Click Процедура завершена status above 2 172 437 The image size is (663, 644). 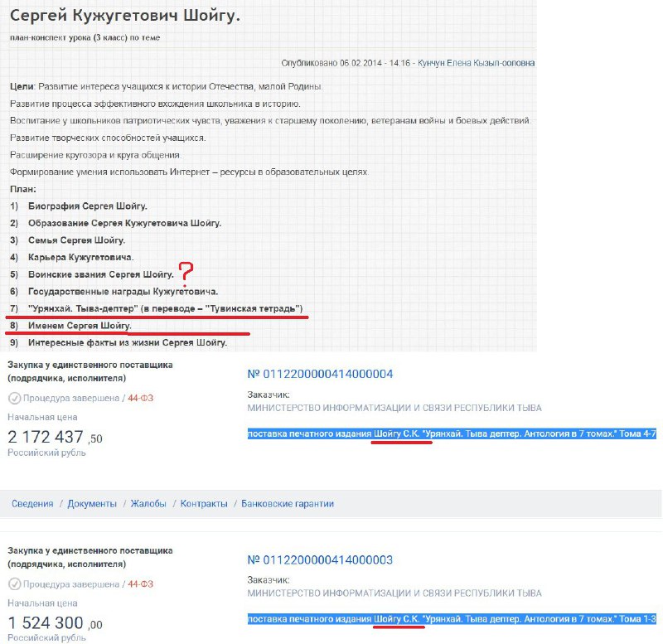pyautogui.click(x=71, y=398)
